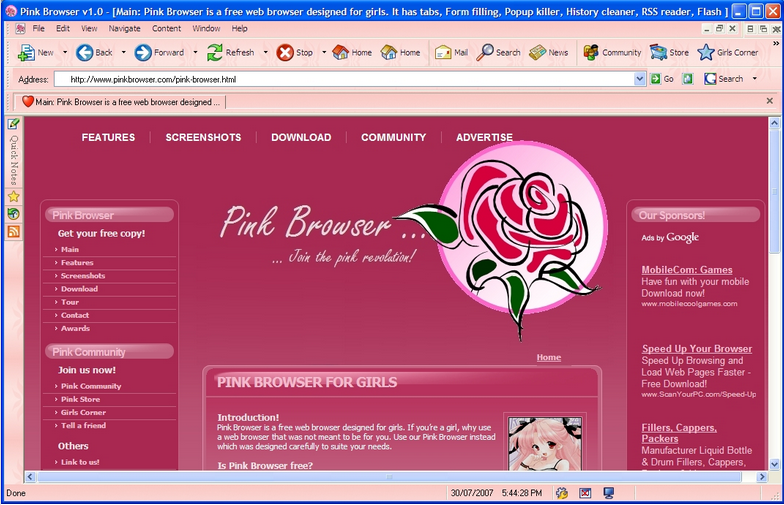Expand the Refresh dropdown arrow
Image resolution: width=784 pixels, height=505 pixels.
pos(266,52)
